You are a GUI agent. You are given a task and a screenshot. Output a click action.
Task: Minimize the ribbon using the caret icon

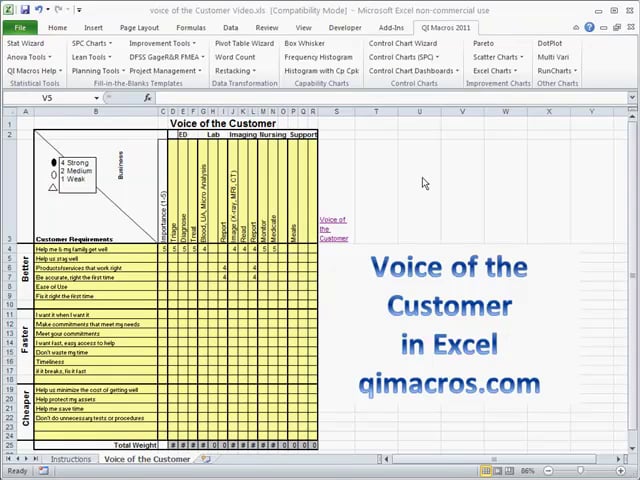pyautogui.click(x=576, y=28)
